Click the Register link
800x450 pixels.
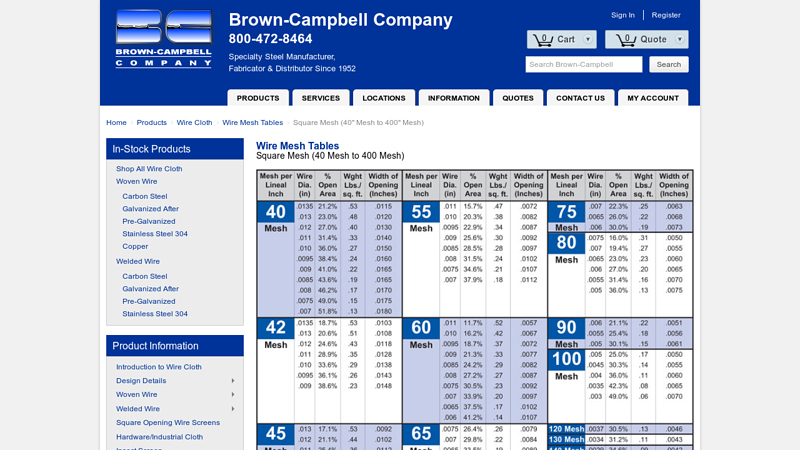click(x=666, y=15)
